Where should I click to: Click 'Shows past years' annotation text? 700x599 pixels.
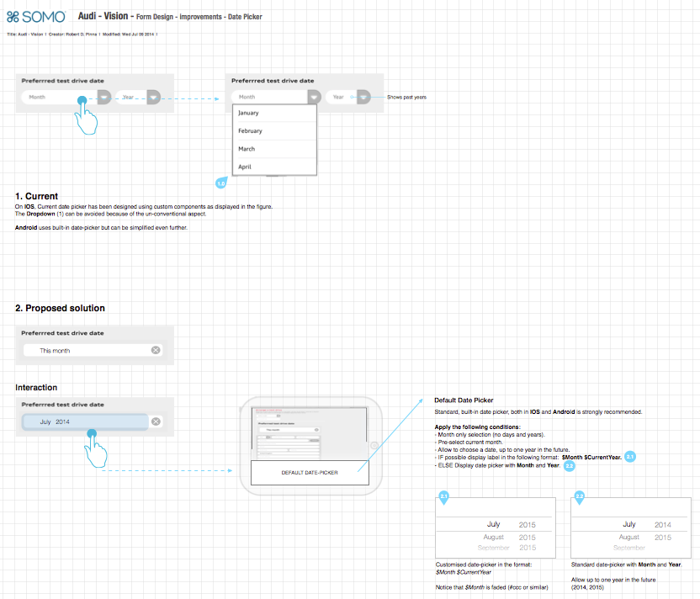[x=406, y=98]
